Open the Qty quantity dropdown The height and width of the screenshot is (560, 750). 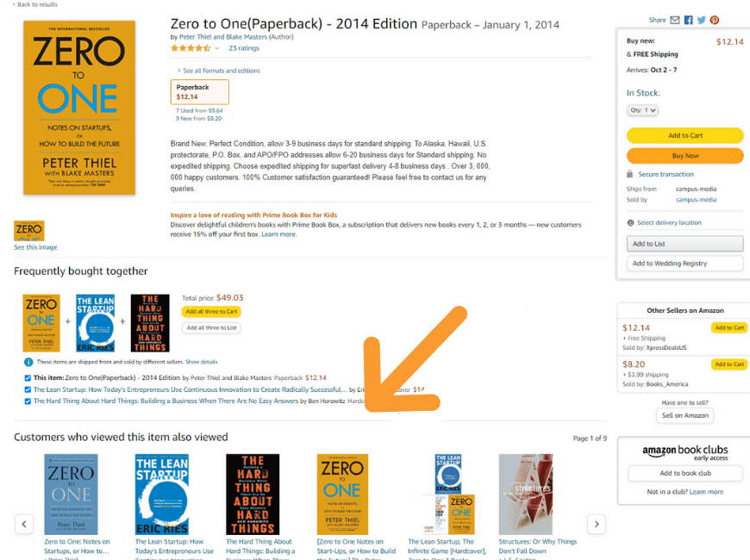(x=642, y=110)
